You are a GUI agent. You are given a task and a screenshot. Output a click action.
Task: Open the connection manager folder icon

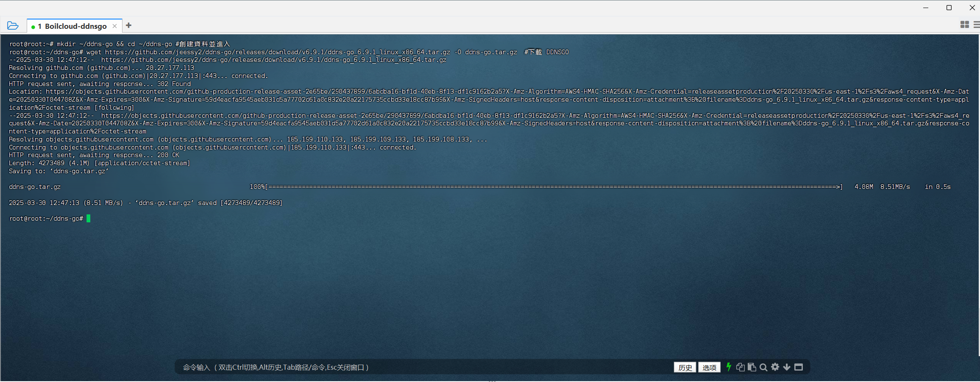tap(13, 26)
